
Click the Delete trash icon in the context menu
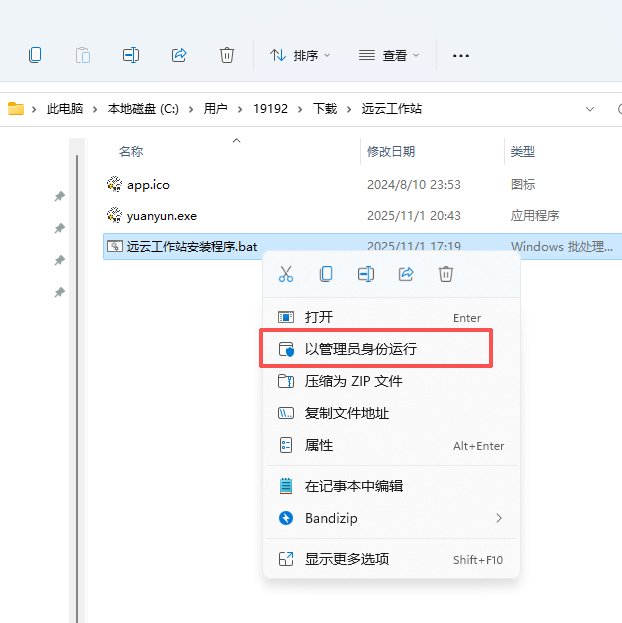(446, 274)
